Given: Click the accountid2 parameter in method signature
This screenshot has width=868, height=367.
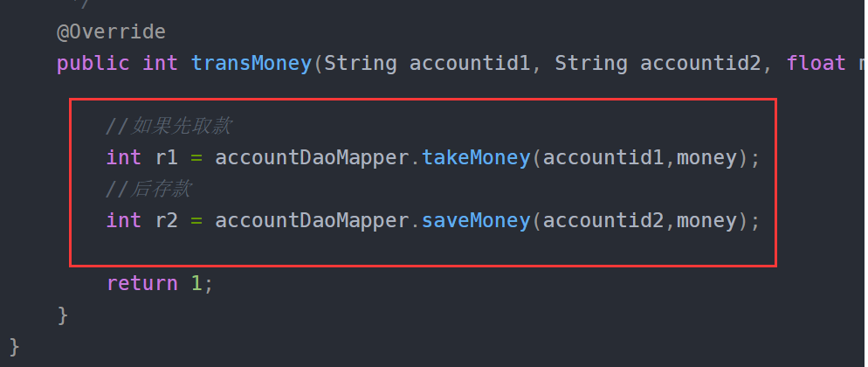Looking at the screenshot, I should click(700, 63).
